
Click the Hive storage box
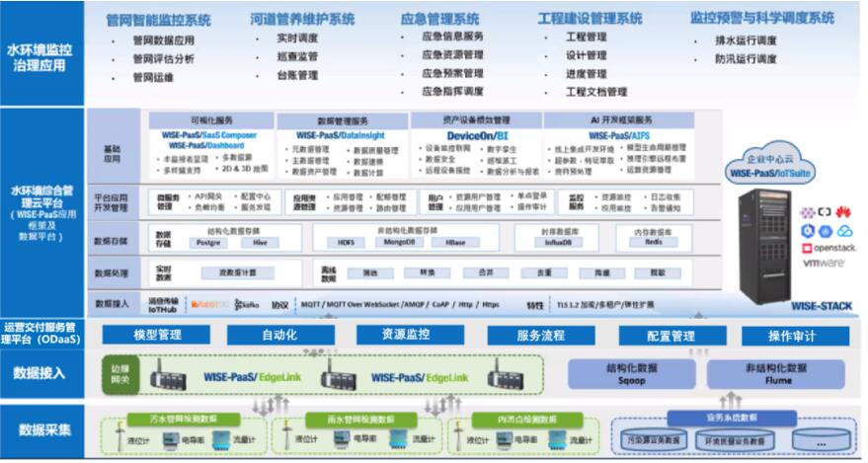260,243
